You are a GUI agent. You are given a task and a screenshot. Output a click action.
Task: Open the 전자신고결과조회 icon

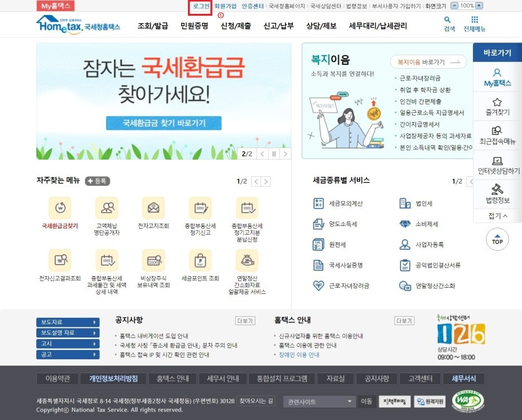point(60,260)
